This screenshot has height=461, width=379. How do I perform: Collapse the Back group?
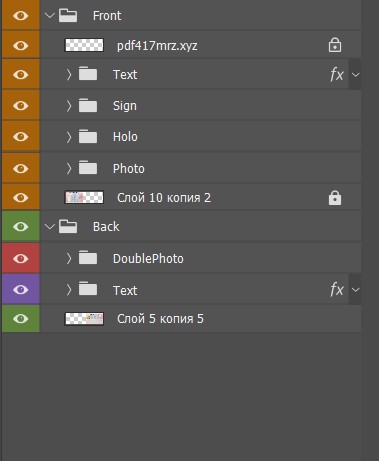(x=50, y=227)
